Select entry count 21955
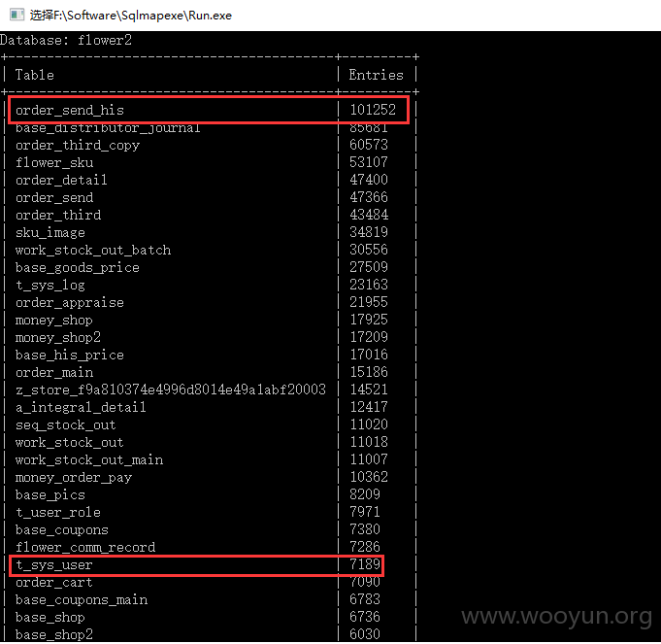 point(369,302)
